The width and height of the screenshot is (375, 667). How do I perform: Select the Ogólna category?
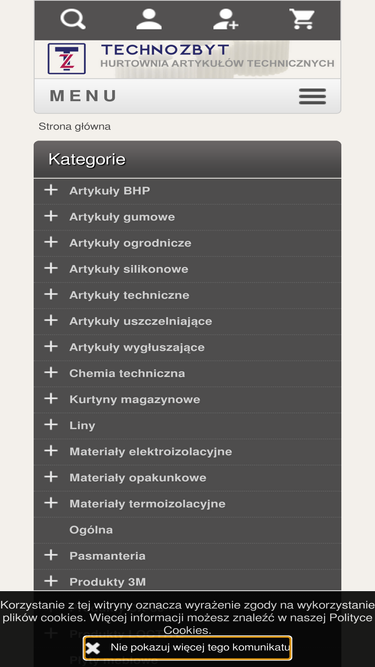91,530
